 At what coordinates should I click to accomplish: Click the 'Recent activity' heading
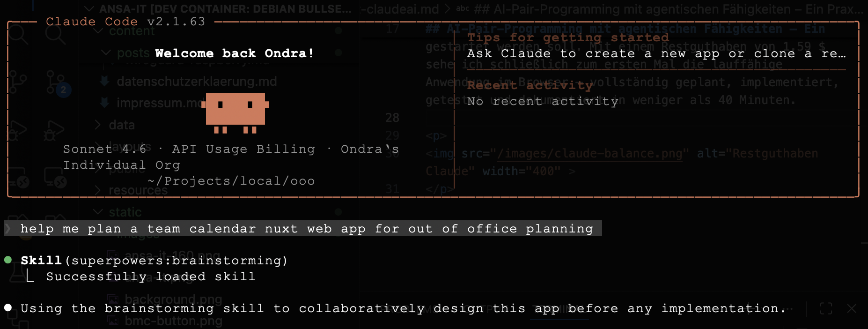pos(530,85)
